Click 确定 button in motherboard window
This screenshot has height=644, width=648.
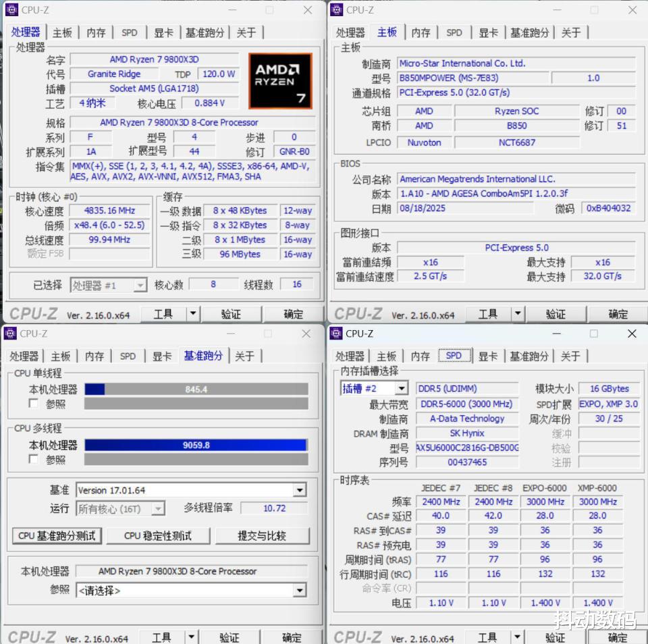pyautogui.click(x=618, y=314)
